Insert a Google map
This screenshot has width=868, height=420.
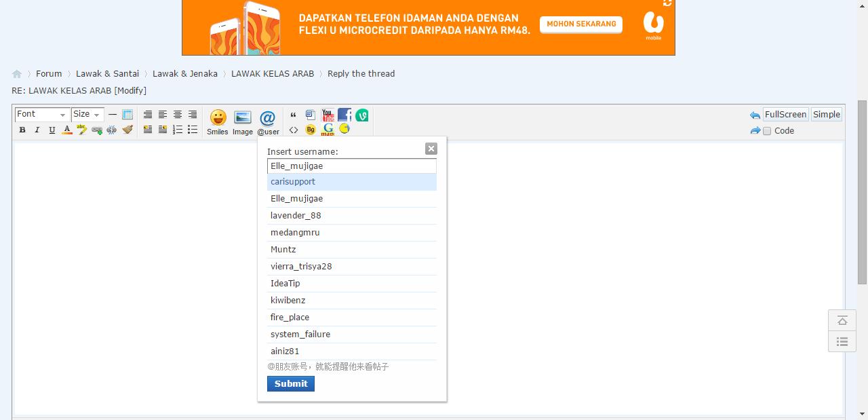pyautogui.click(x=328, y=129)
